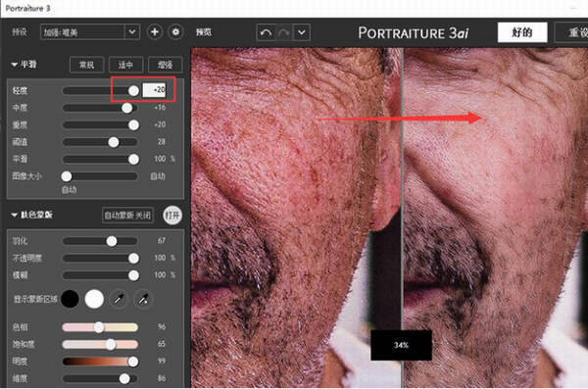
Task: Open preset settings gear icon
Action: click(175, 32)
